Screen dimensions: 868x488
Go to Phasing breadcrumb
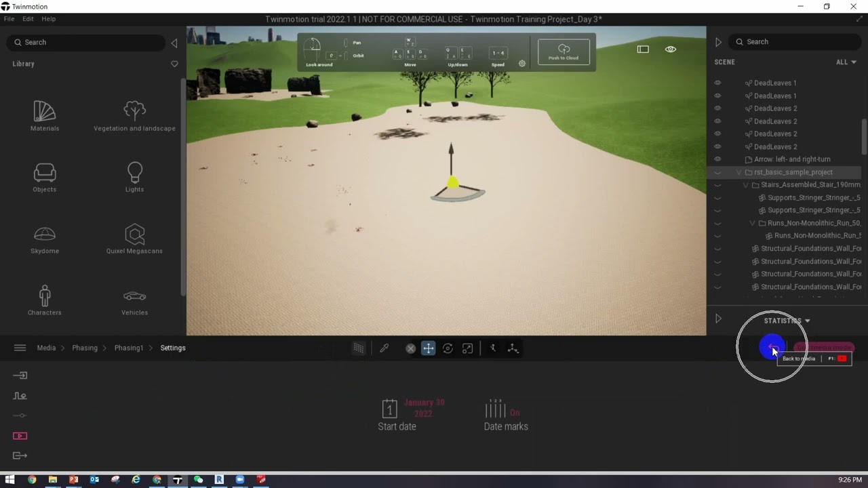85,348
